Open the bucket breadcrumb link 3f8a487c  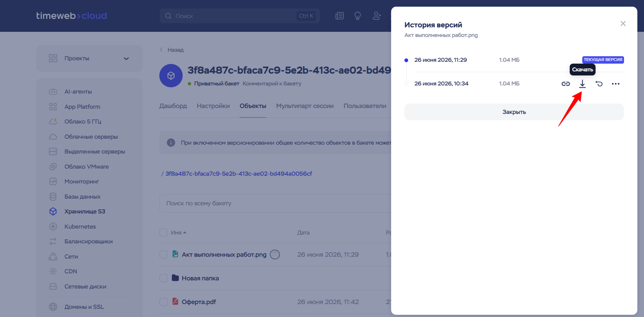(238, 174)
